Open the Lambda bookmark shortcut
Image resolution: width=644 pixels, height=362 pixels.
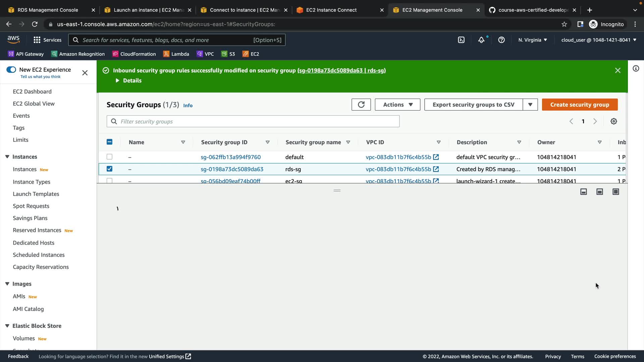pos(176,54)
